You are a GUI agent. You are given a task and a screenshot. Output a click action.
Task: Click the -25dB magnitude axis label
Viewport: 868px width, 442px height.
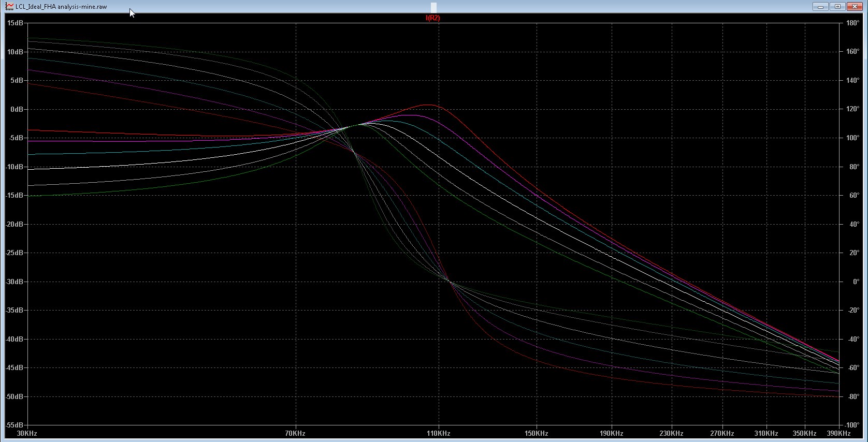(15, 253)
